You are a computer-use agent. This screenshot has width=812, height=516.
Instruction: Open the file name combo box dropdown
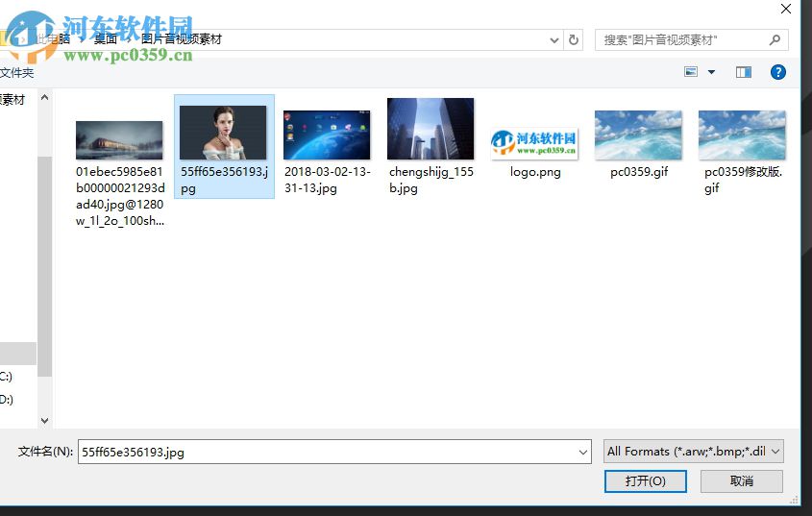tap(582, 453)
